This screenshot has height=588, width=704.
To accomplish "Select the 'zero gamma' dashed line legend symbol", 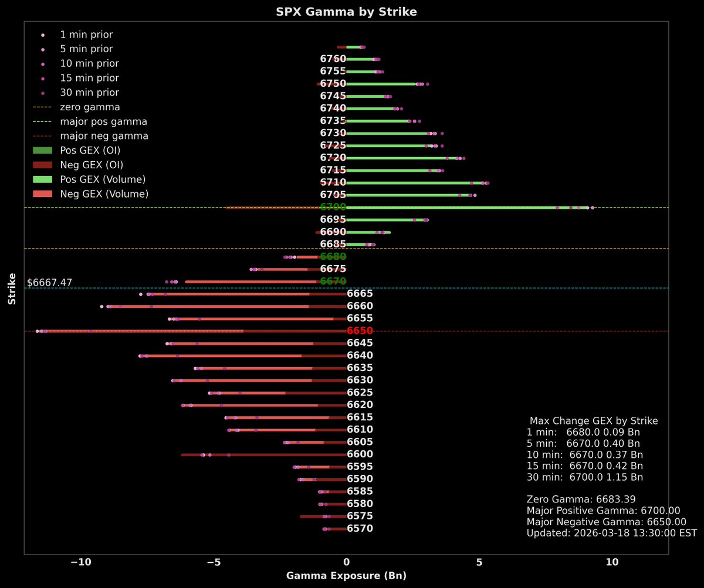I will tap(42, 107).
